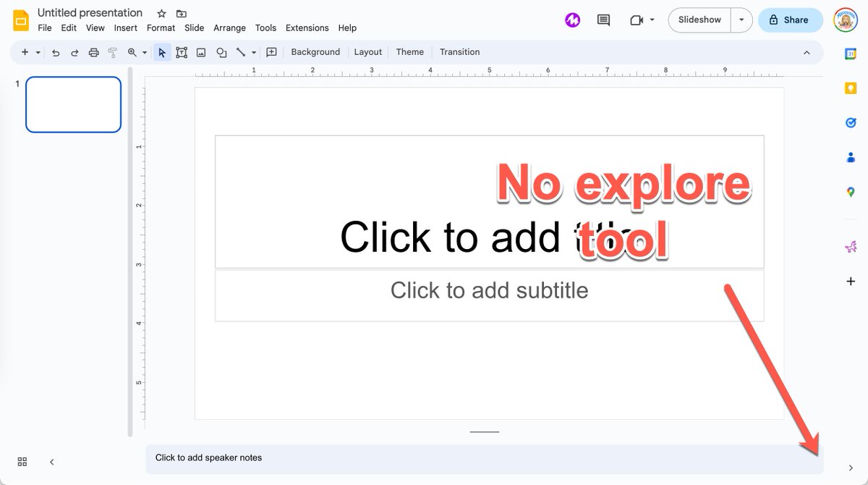The image size is (868, 485).
Task: Open the Extensions menu
Action: coord(307,28)
